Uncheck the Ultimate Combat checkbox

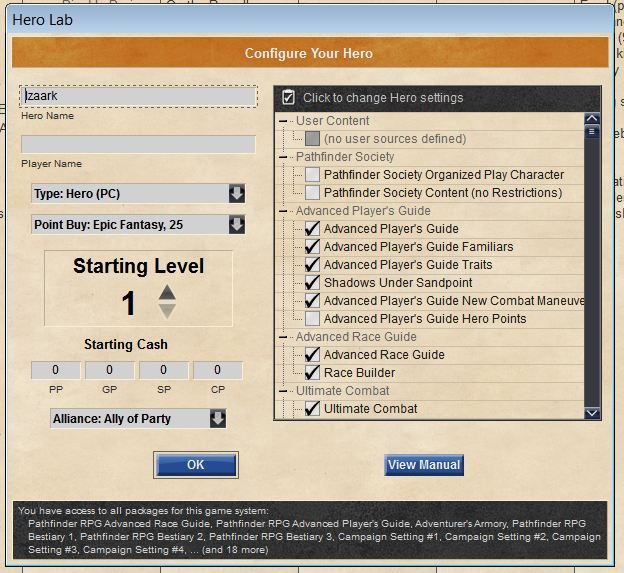pyautogui.click(x=312, y=409)
